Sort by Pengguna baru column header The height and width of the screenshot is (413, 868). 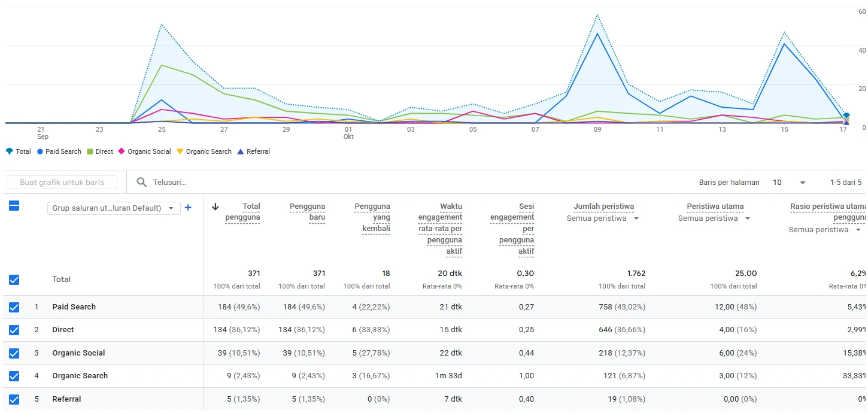pyautogui.click(x=307, y=212)
